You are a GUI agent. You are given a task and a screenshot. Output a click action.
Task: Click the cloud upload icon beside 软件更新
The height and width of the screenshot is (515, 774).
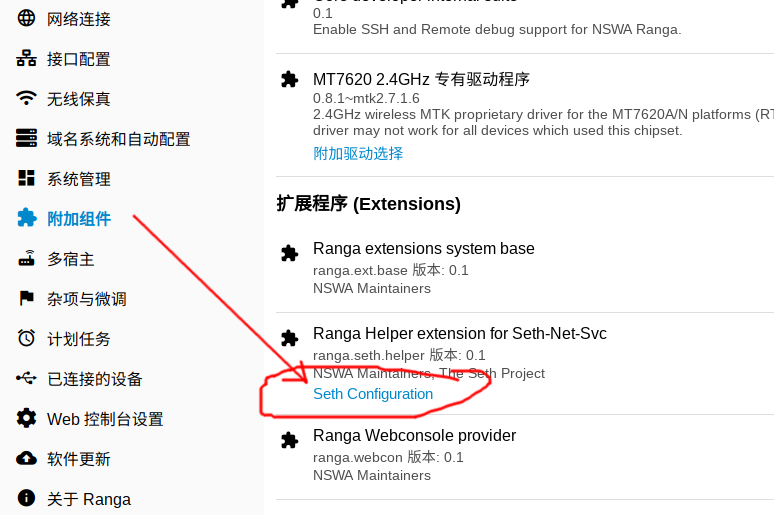(x=26, y=458)
